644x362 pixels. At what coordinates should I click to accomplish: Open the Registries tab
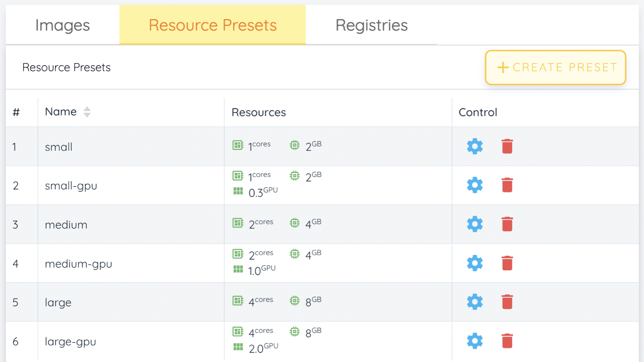tap(372, 25)
